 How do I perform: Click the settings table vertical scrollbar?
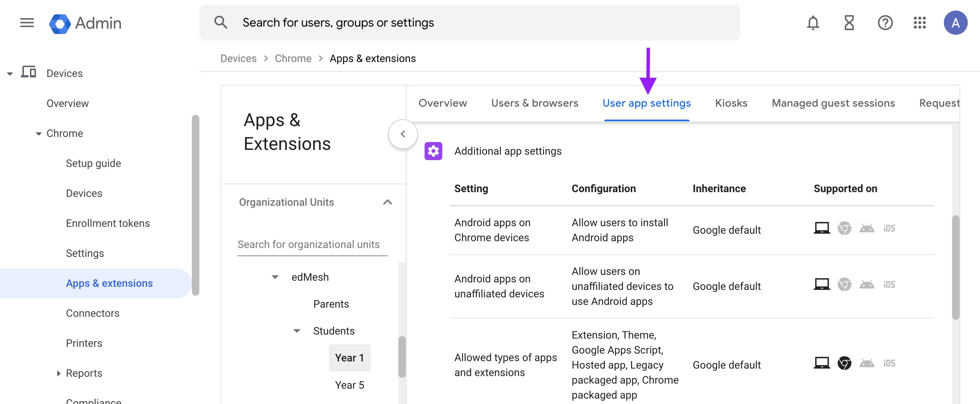[x=956, y=267]
